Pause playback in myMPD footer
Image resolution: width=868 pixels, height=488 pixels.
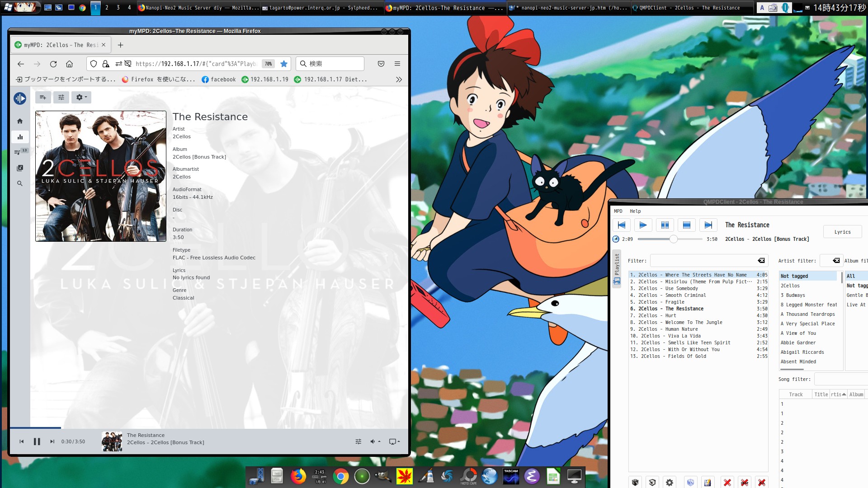point(37,441)
